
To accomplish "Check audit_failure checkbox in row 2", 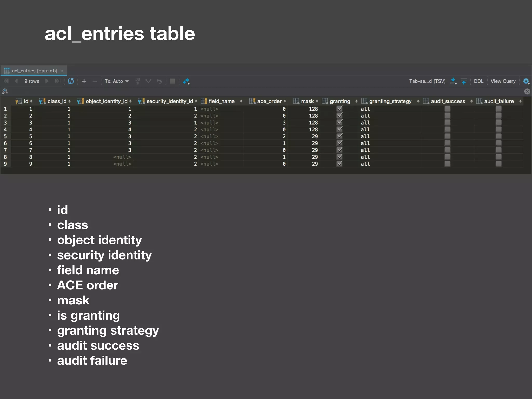I will (x=498, y=115).
